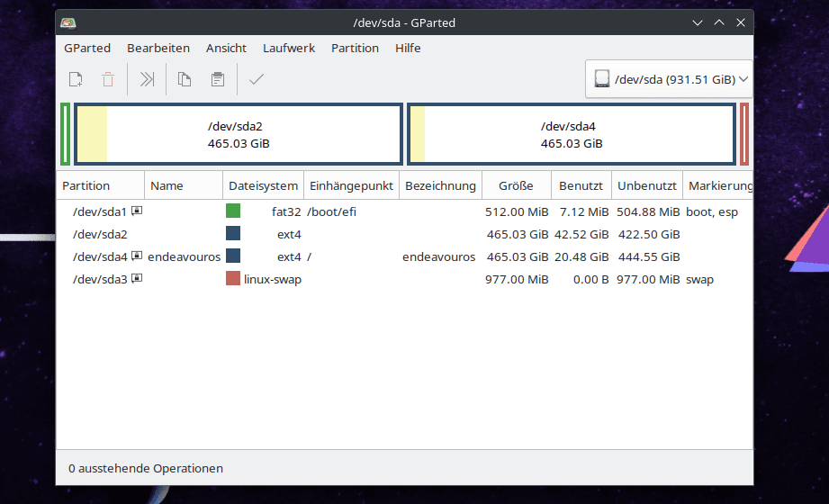Click the Partition column header

101,185
